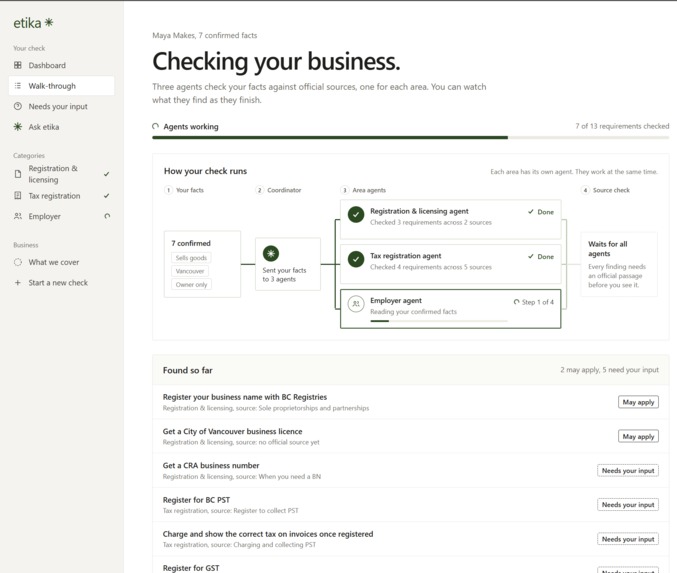The width and height of the screenshot is (677, 573).
Task: Click the green check circle on Tax registration agent
Action: point(356,259)
